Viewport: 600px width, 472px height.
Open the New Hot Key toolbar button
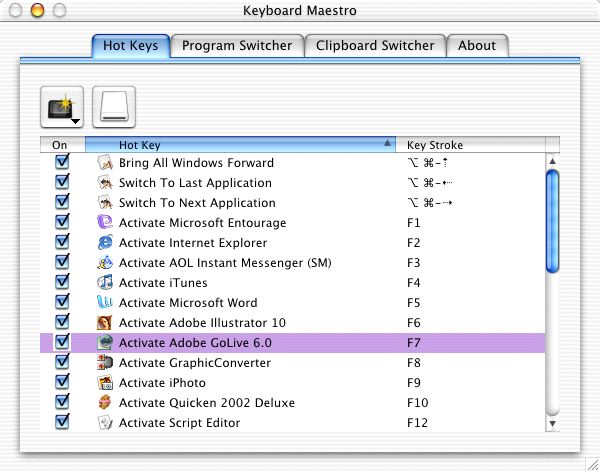[x=62, y=107]
